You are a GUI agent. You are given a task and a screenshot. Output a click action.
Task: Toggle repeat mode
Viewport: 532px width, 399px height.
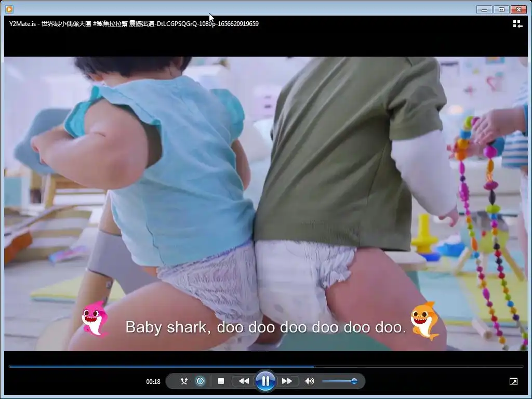coord(200,381)
